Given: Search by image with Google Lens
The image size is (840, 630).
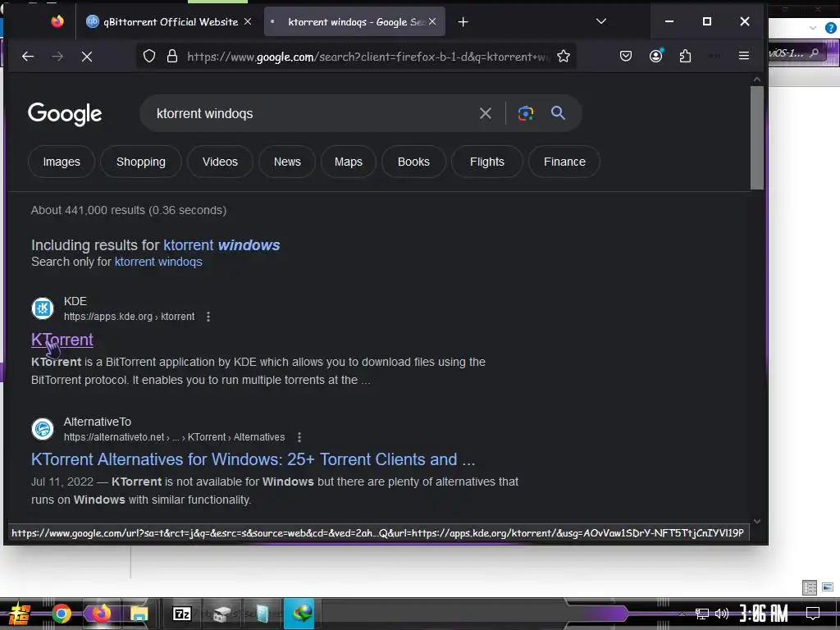Looking at the screenshot, I should coord(526,113).
